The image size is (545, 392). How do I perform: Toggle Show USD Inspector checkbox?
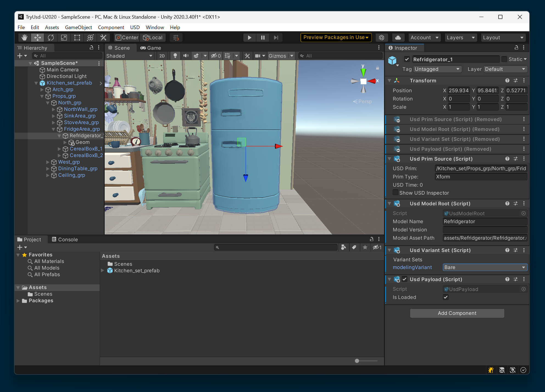tap(395, 193)
